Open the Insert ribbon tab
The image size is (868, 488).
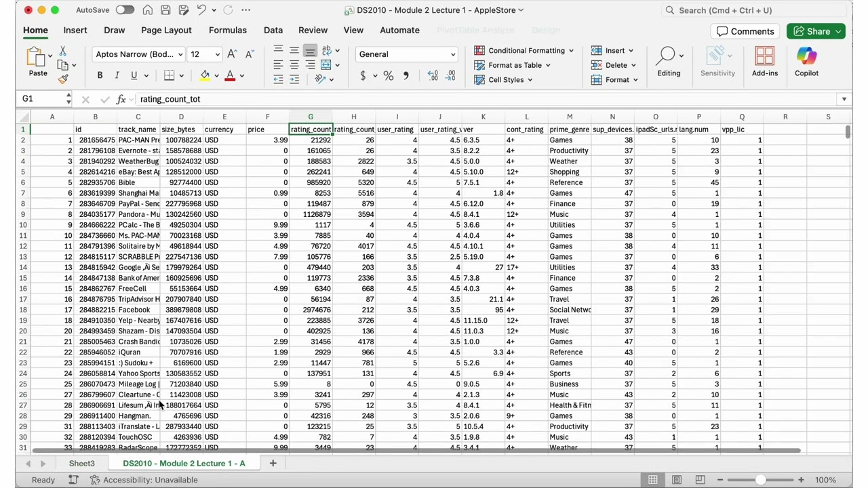point(75,30)
